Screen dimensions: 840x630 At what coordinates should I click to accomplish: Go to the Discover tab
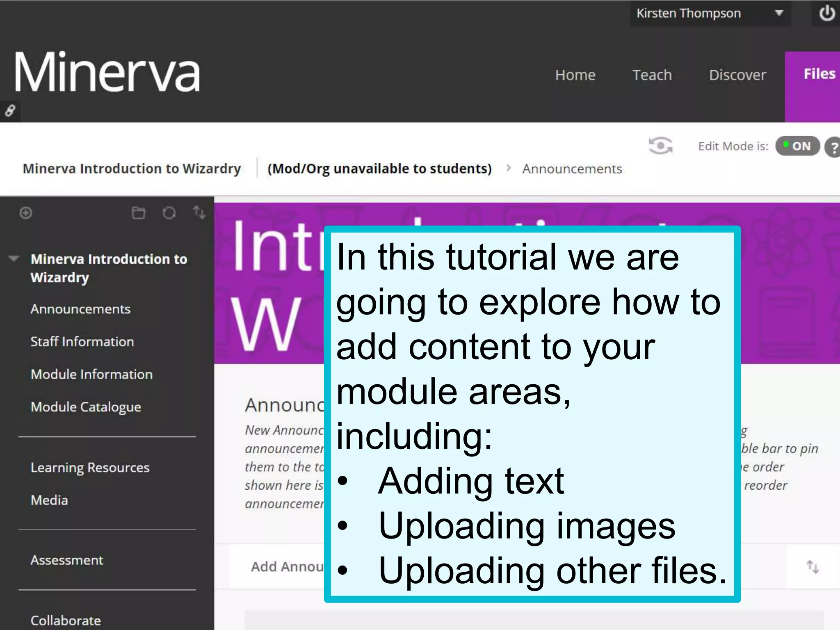(737, 75)
